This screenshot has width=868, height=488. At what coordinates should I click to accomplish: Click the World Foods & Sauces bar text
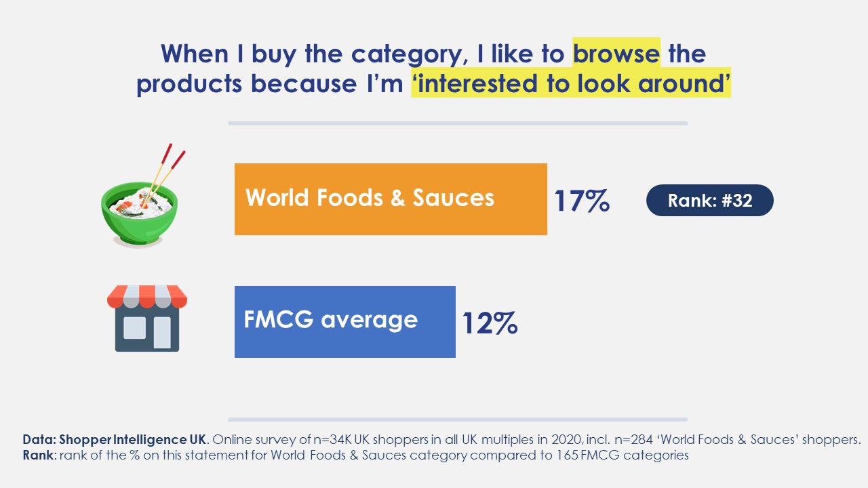click(x=370, y=197)
